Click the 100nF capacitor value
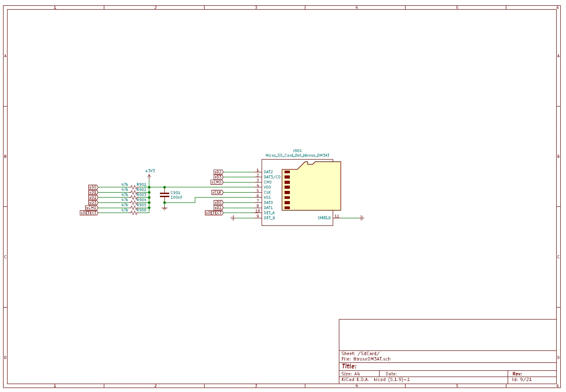The image size is (566, 392). [x=176, y=197]
